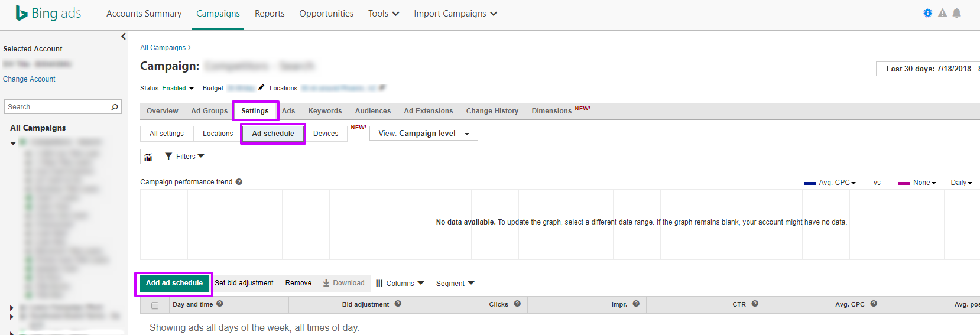Click help icon next to Campaign performance trend
The image size is (980, 335).
239,182
